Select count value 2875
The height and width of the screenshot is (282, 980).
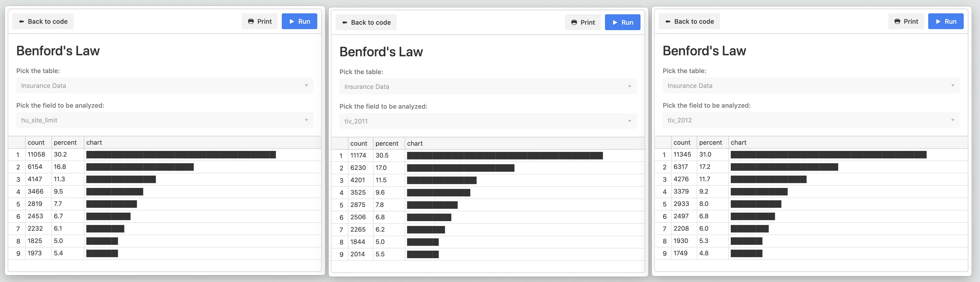coord(358,205)
